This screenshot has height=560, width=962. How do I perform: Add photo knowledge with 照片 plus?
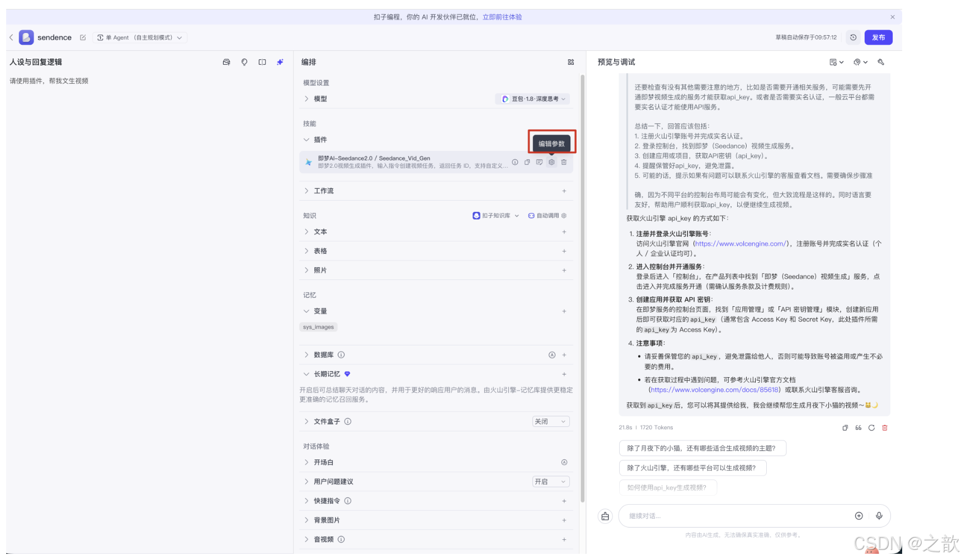[564, 270]
